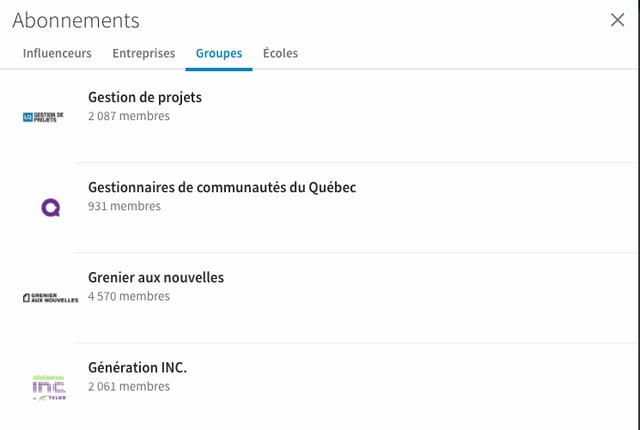Click the 2 061 membres count

(x=128, y=386)
